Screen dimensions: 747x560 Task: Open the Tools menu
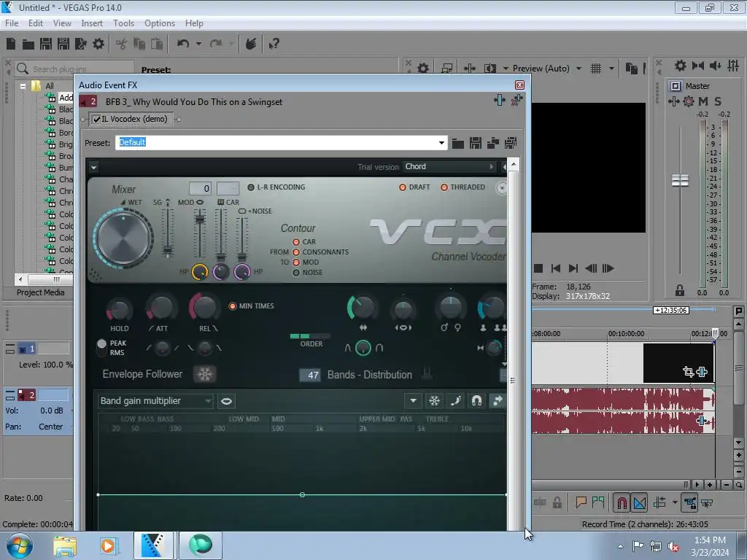123,23
